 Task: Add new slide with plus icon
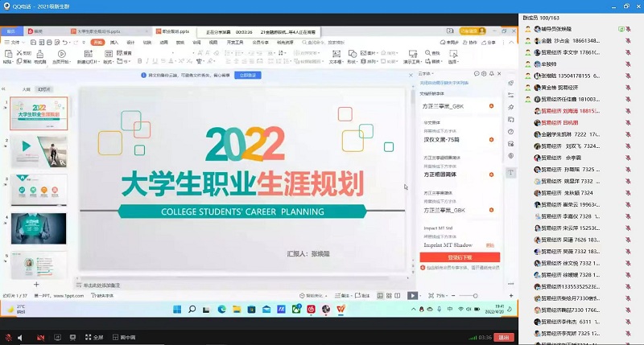35,285
